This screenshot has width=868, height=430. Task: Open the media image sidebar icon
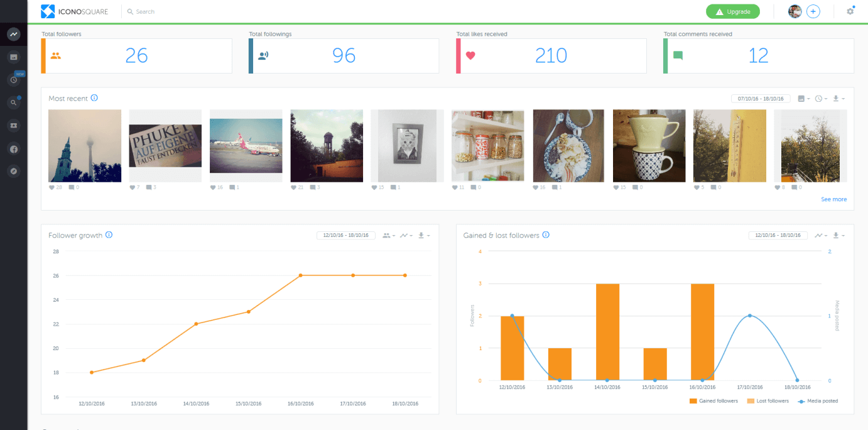click(13, 57)
